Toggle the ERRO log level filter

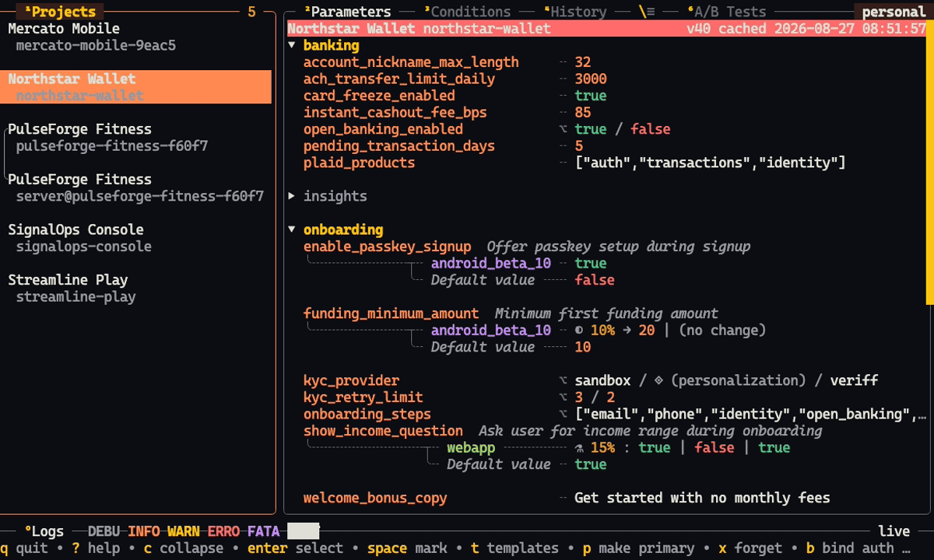point(223,531)
